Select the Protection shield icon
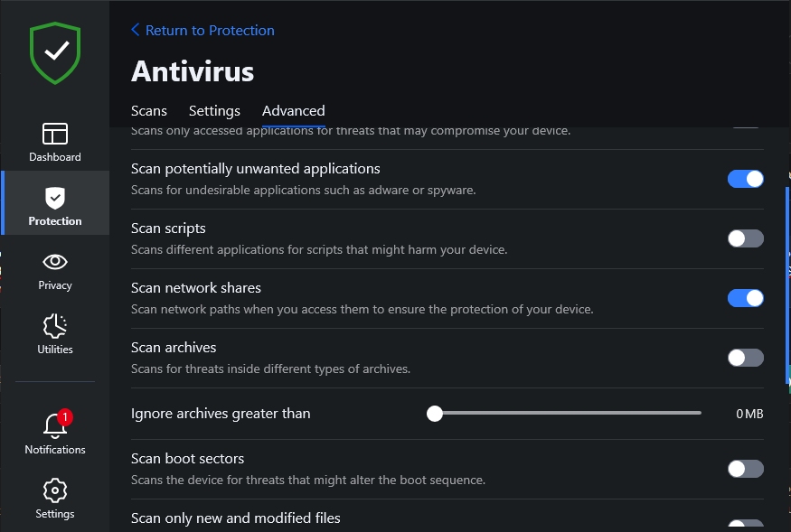Viewport: 791px width, 532px height. click(55, 198)
